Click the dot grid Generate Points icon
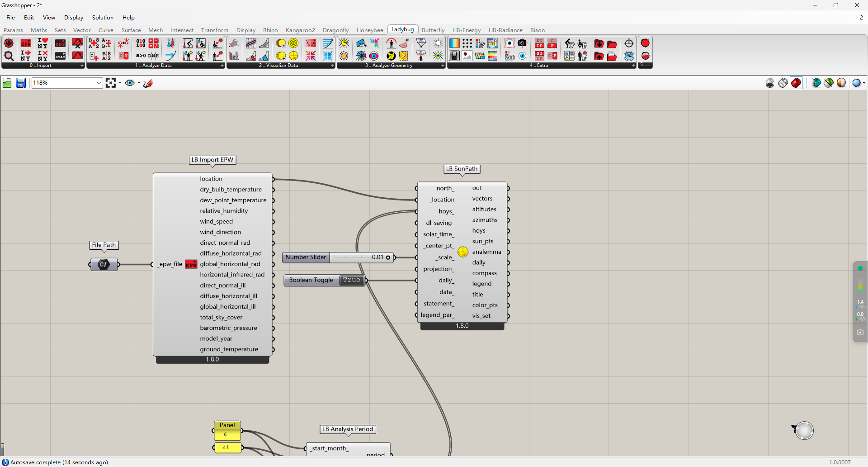 (467, 43)
